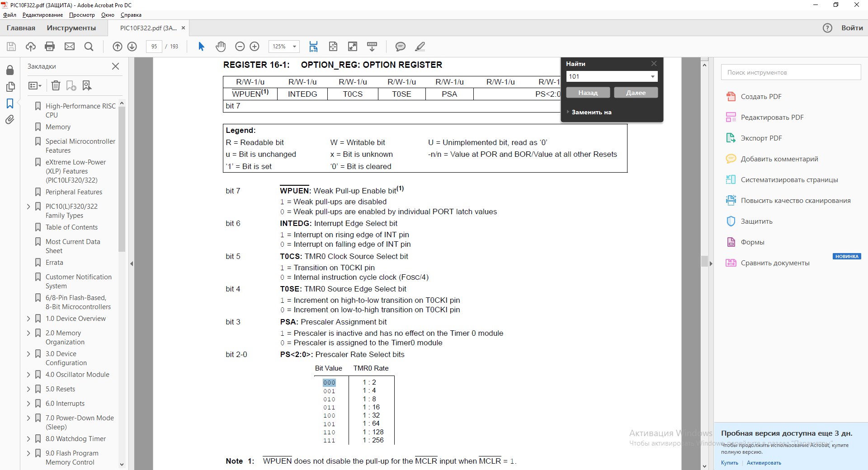The image size is (868, 470).
Task: Open the zoom level dropdown
Action: [294, 47]
